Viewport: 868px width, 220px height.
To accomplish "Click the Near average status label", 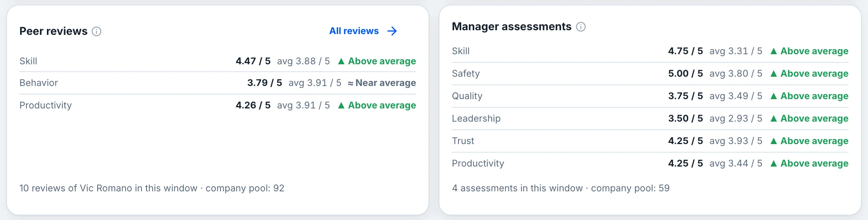I will coord(382,83).
